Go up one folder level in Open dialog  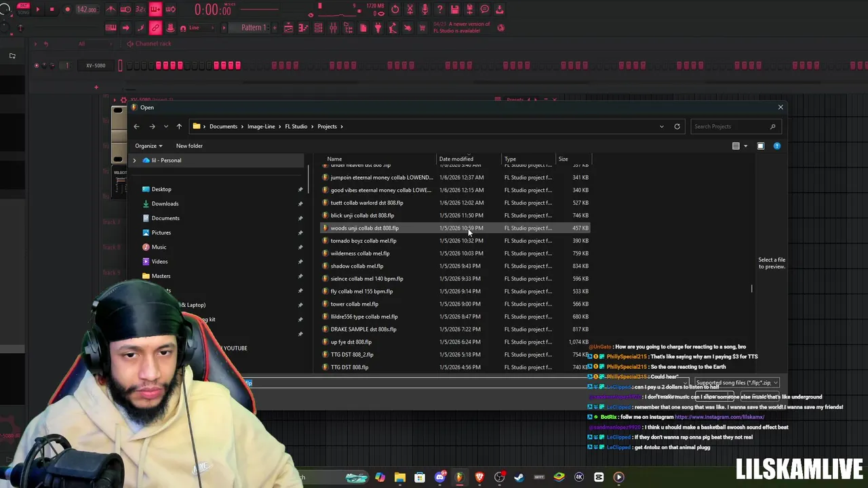(x=179, y=127)
